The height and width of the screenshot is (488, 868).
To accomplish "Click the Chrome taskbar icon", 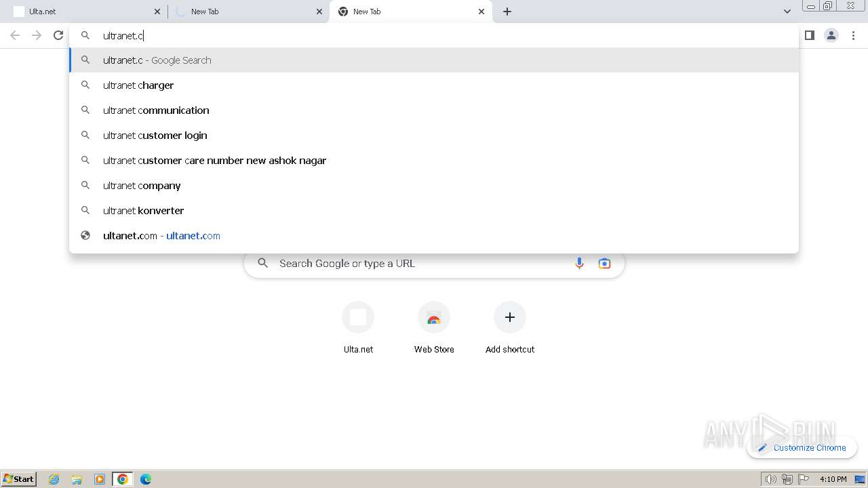I will [123, 479].
